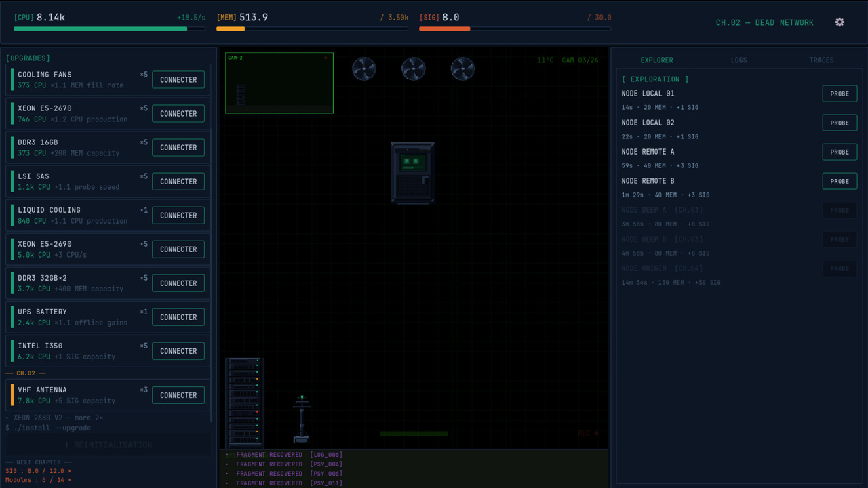Image resolution: width=868 pixels, height=488 pixels.
Task: Click the ./install --upgrade command line
Action: [x=48, y=428]
